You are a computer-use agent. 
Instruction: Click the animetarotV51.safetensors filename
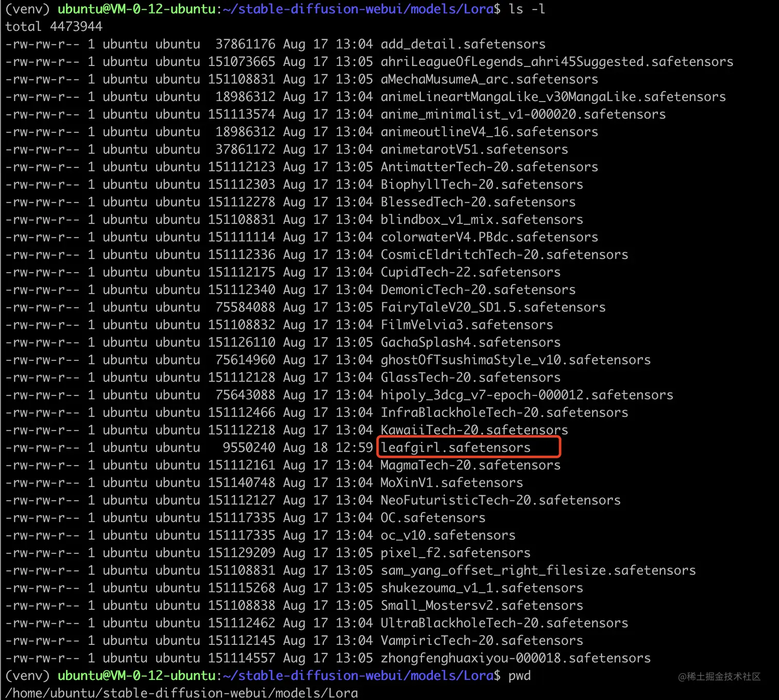[474, 149]
